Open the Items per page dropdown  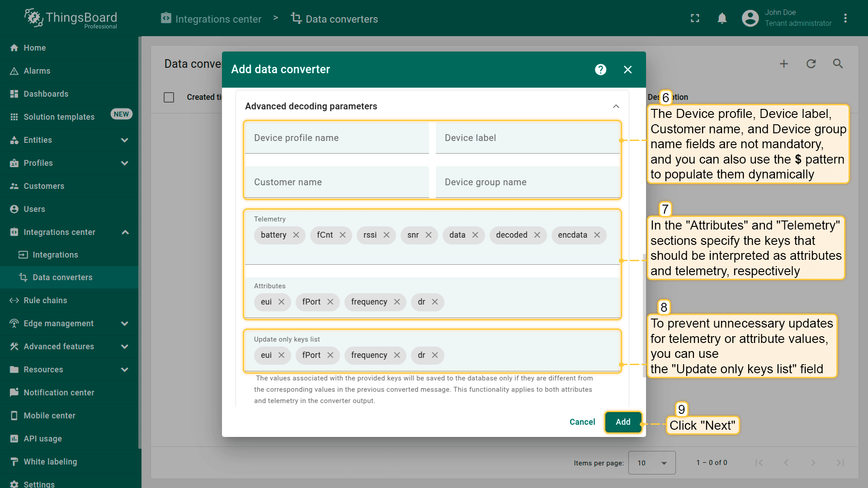(x=651, y=463)
